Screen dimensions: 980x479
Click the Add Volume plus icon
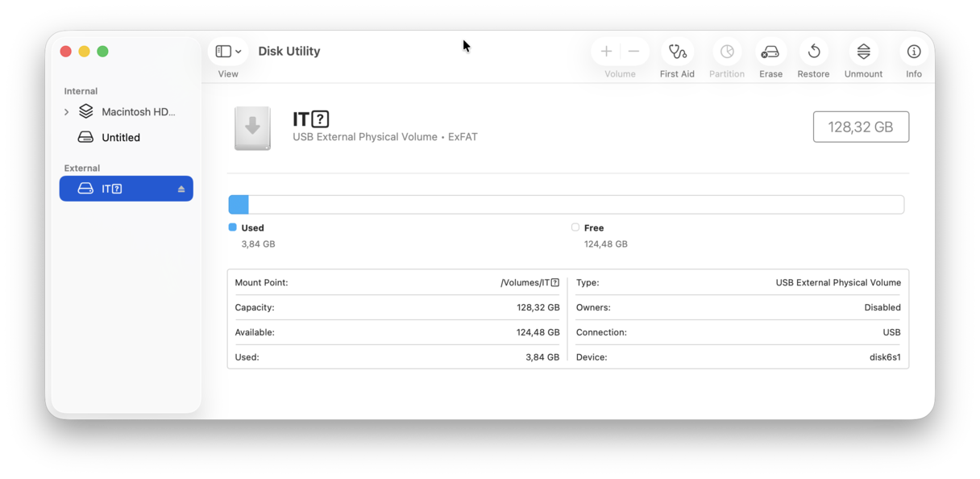606,51
